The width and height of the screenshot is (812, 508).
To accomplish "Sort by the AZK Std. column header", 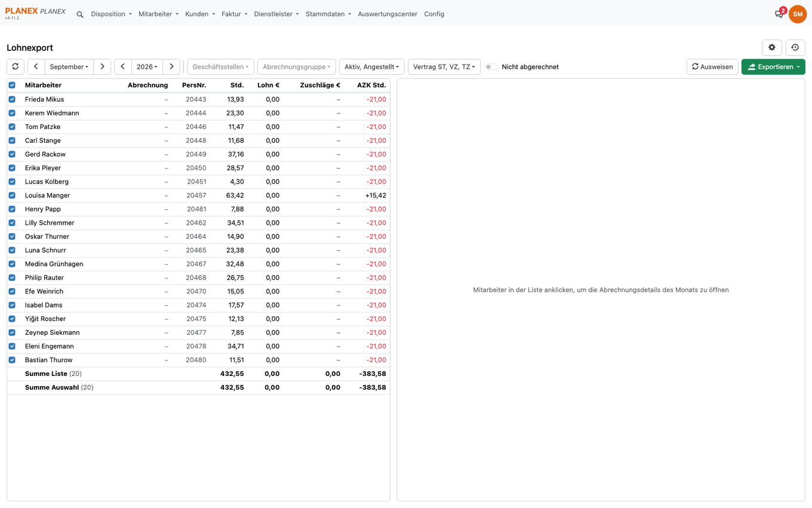I will tap(371, 85).
